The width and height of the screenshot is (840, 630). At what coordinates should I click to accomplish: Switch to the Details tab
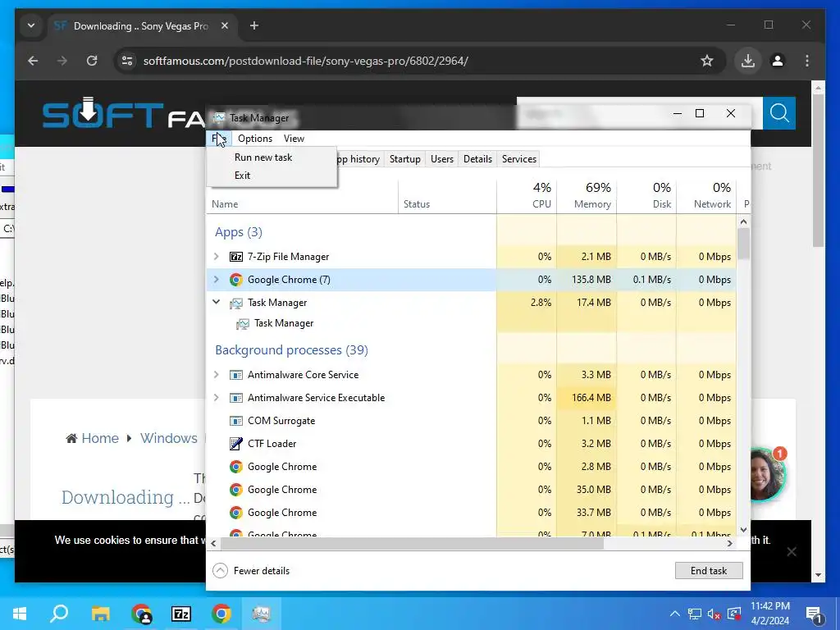[x=477, y=159]
